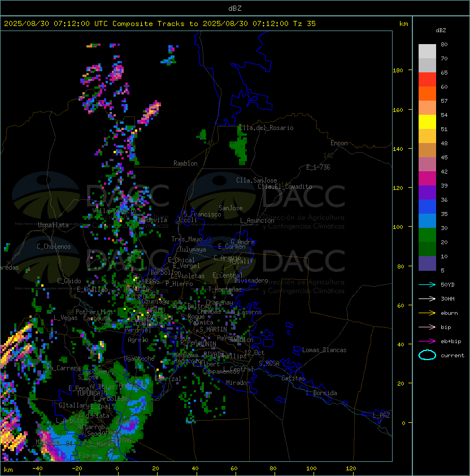This screenshot has height=476, width=470.
Task: Click the cyan 'current' ellipse legend icon
Action: [427, 355]
